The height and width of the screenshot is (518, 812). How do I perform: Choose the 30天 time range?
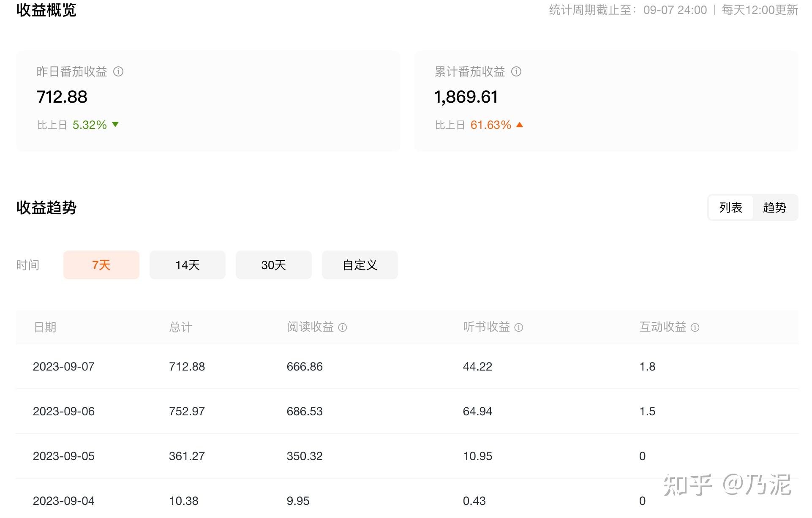click(x=274, y=265)
